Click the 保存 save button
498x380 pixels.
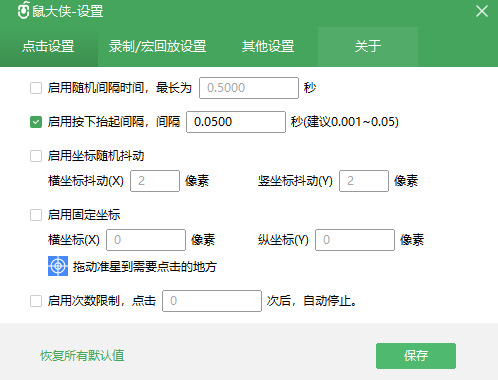pyautogui.click(x=416, y=356)
